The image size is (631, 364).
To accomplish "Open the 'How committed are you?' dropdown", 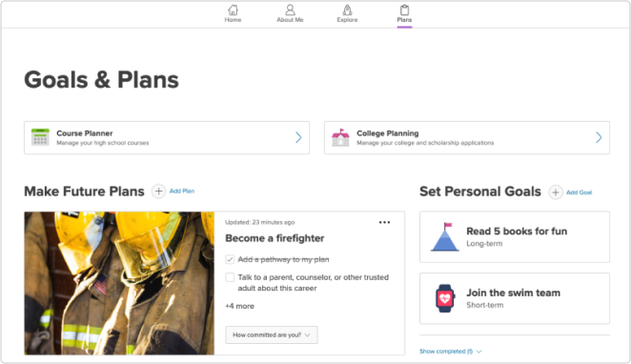I will click(272, 334).
